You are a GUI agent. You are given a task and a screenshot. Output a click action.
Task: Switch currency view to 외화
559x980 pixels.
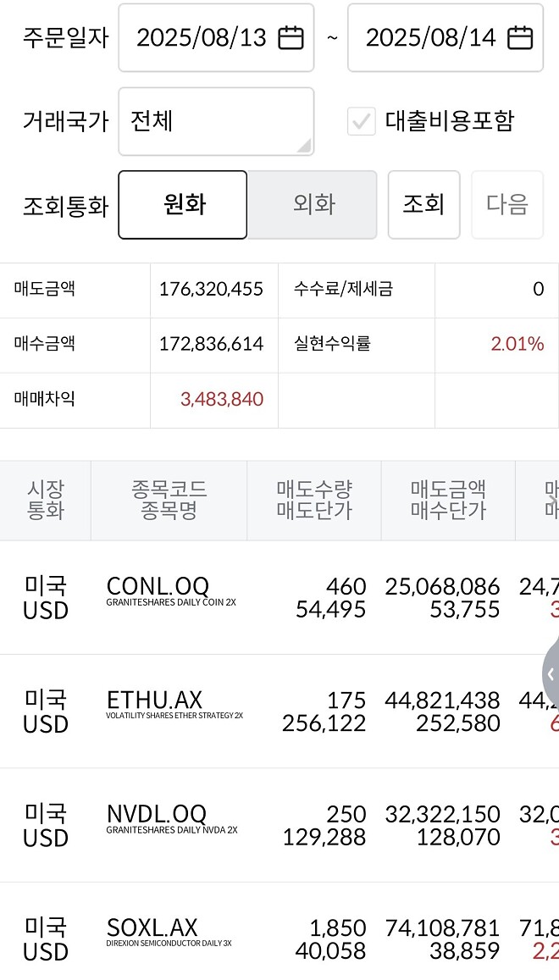(312, 204)
